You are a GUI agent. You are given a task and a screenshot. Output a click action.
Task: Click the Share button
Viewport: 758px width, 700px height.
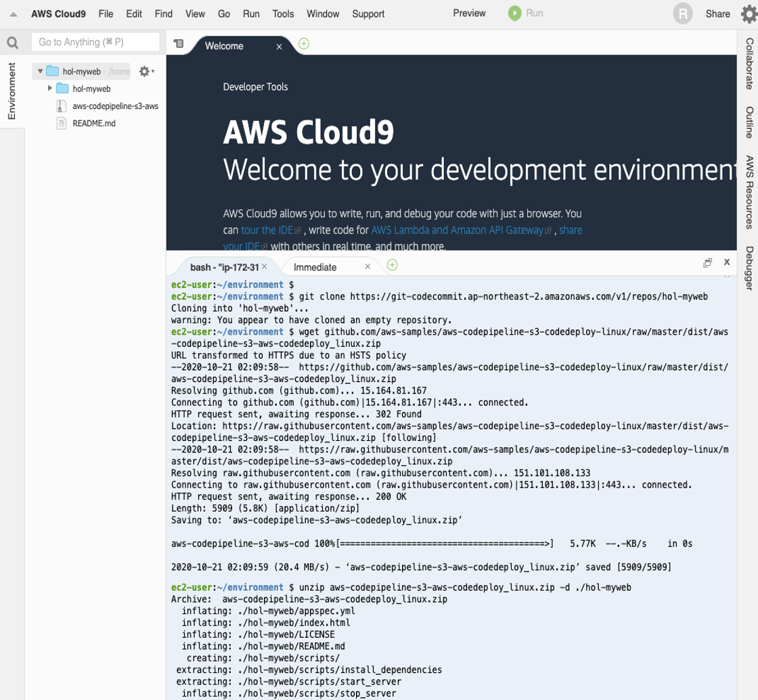(718, 14)
